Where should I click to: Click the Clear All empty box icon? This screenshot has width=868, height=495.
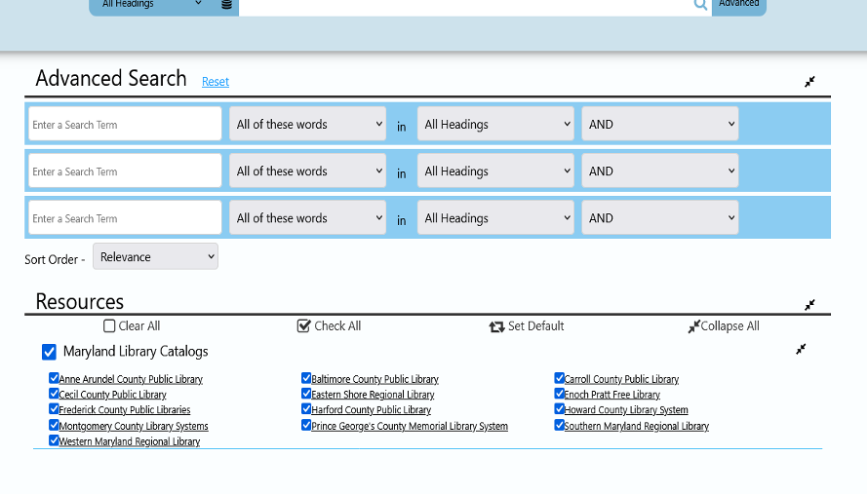[109, 326]
